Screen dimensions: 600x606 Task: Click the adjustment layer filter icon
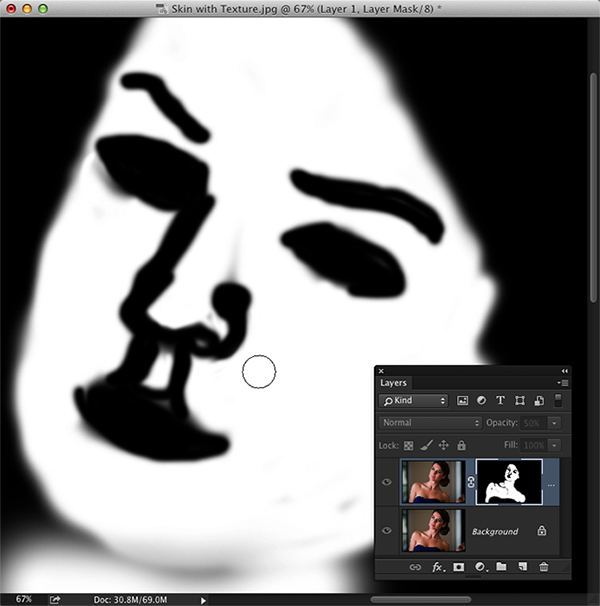[x=481, y=401]
